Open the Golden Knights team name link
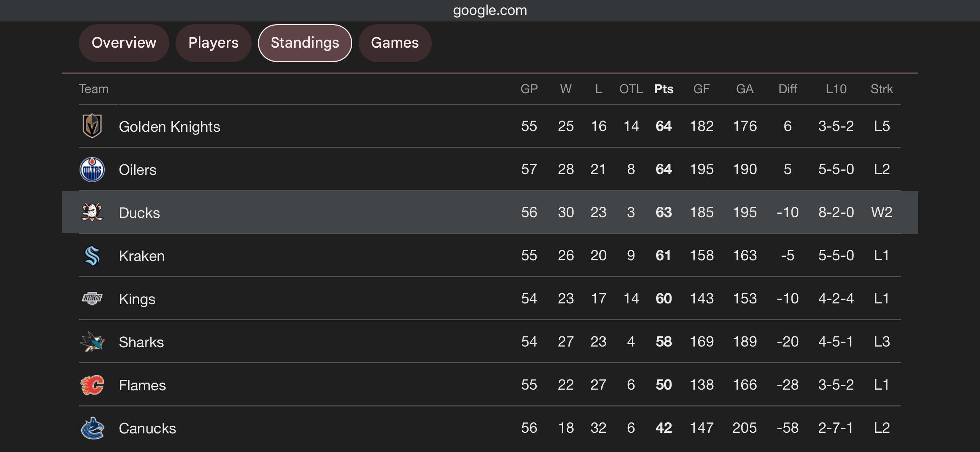Viewport: 980px width, 452px height. 169,127
